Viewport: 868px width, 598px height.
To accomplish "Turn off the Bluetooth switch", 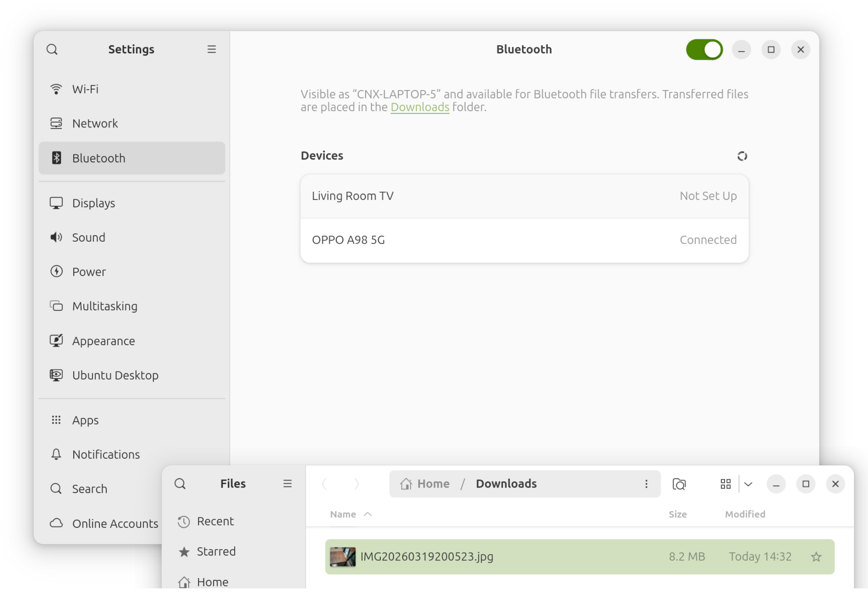I will click(x=704, y=50).
